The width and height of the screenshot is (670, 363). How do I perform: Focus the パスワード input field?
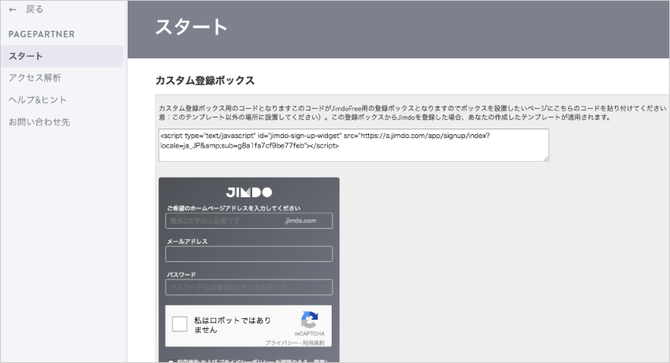(249, 287)
